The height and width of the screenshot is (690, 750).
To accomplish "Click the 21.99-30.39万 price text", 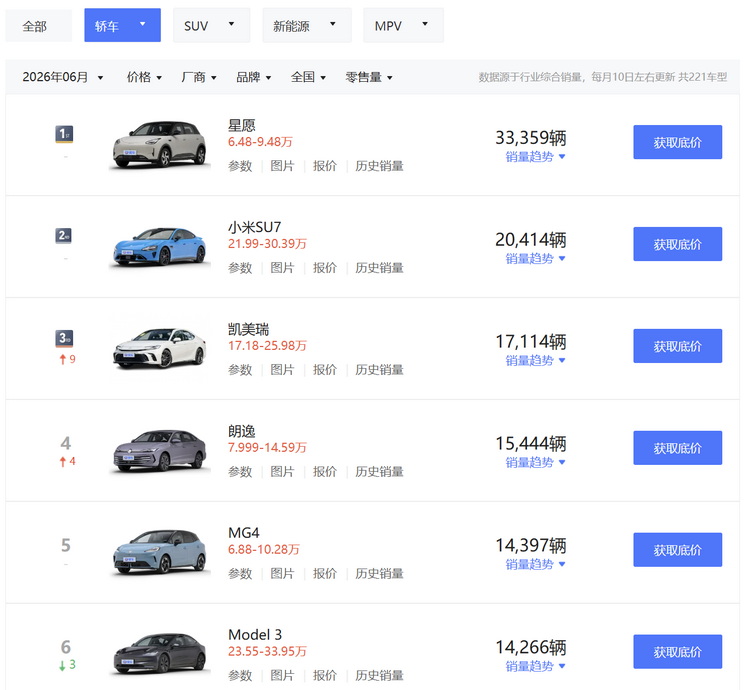I will [267, 243].
